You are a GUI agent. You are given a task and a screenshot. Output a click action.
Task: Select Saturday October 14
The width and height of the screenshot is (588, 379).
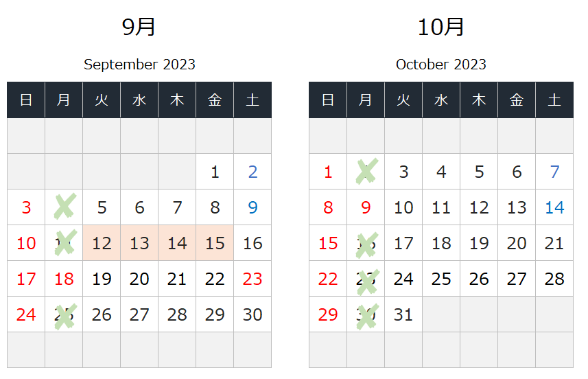click(x=554, y=207)
